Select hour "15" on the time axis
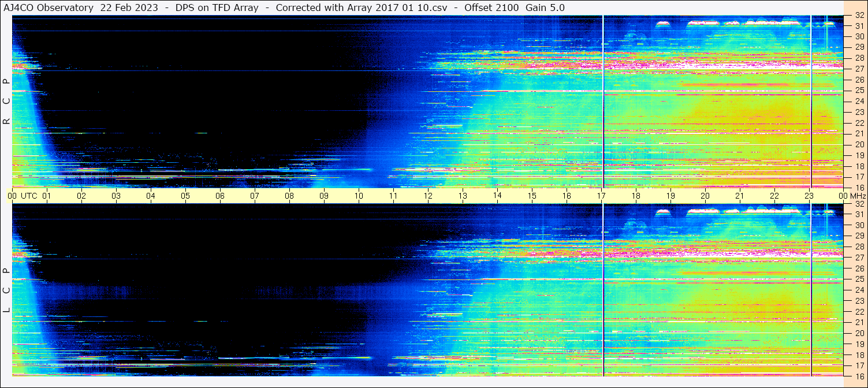This screenshot has width=868, height=388. click(x=532, y=196)
